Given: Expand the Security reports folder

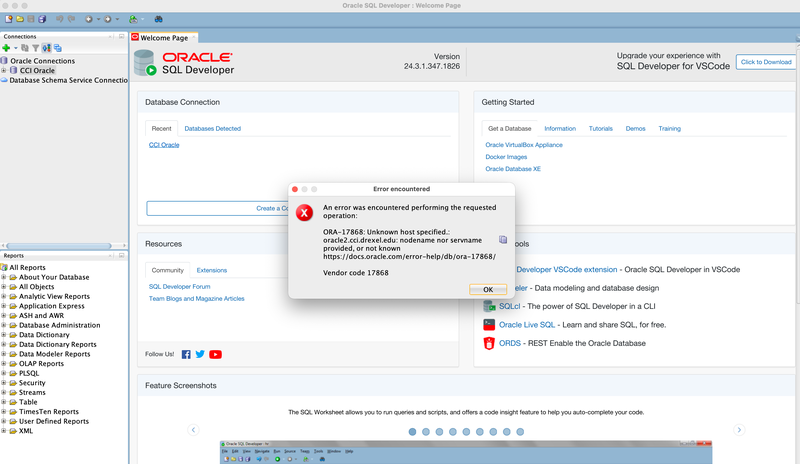Looking at the screenshot, I should [4, 383].
